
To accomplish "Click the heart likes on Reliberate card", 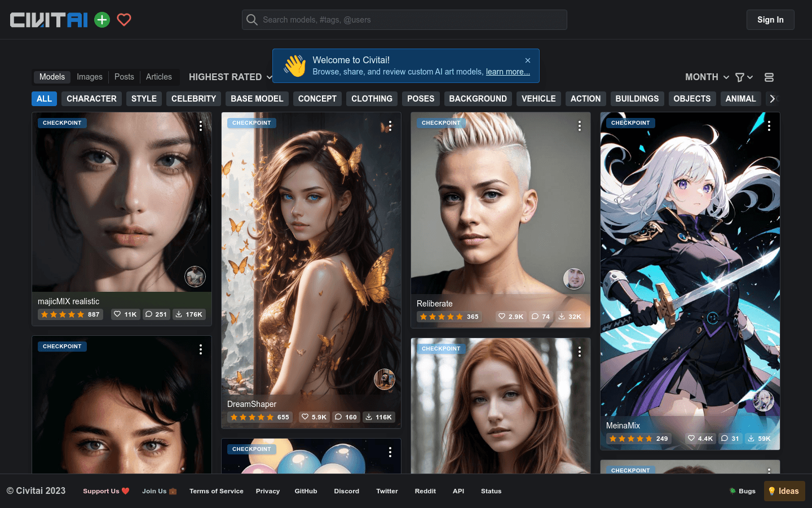I will click(x=510, y=317).
